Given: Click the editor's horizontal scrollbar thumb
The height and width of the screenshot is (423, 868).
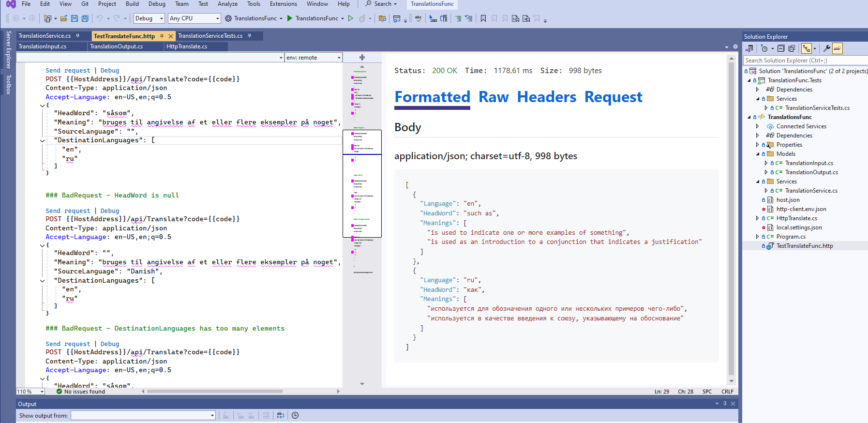Looking at the screenshot, I should 214,392.
